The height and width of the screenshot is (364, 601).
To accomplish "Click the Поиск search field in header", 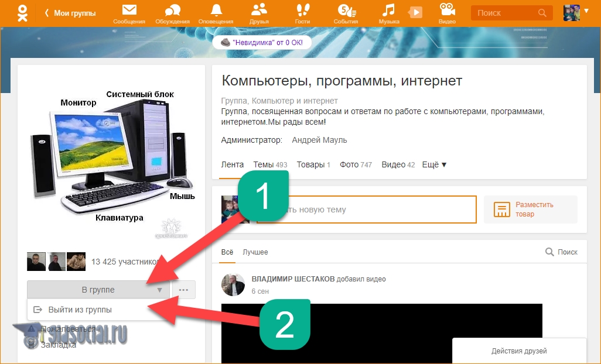I will 504,13.
